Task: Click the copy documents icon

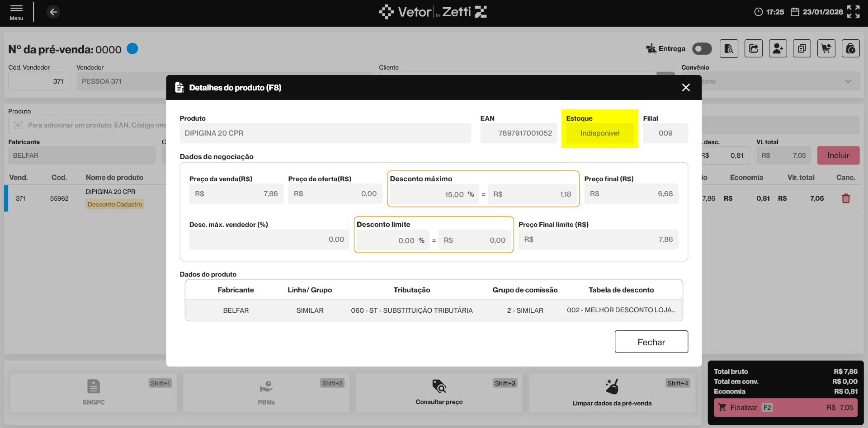Action: point(802,48)
